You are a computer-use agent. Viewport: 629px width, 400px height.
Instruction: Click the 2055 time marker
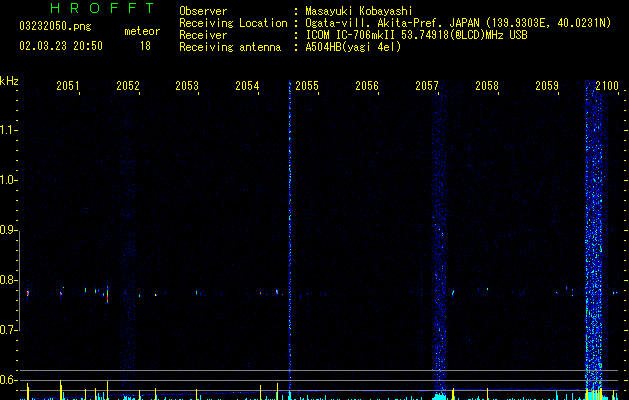tap(307, 86)
